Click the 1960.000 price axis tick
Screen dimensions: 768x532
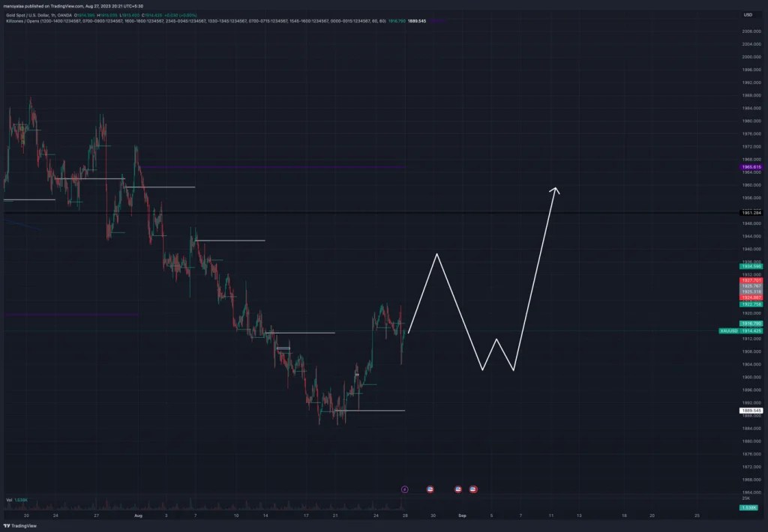point(751,185)
